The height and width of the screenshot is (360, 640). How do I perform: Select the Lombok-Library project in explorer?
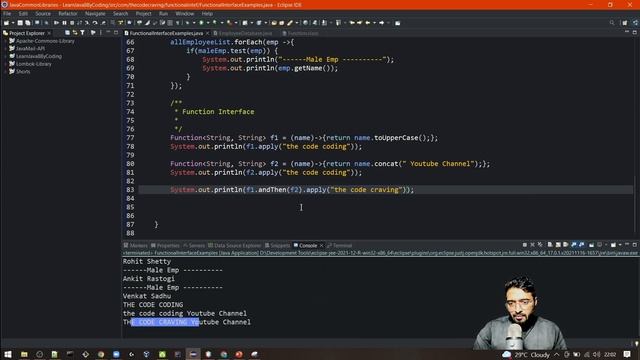tap(33, 64)
